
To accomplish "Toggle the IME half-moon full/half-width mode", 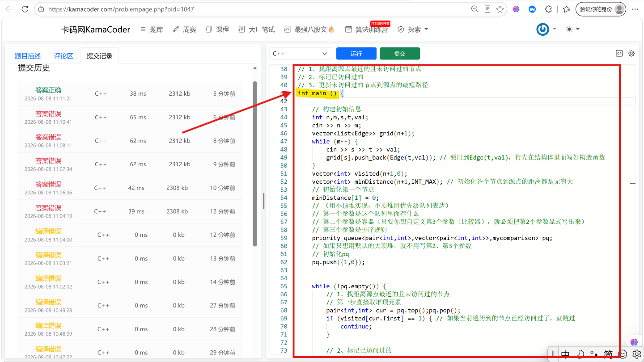I will [580, 354].
